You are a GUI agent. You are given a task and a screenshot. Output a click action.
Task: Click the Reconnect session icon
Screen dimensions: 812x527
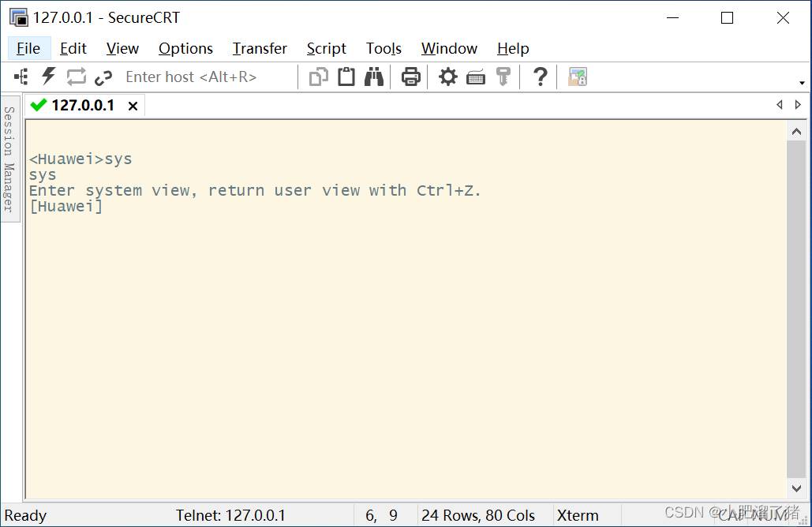click(76, 77)
